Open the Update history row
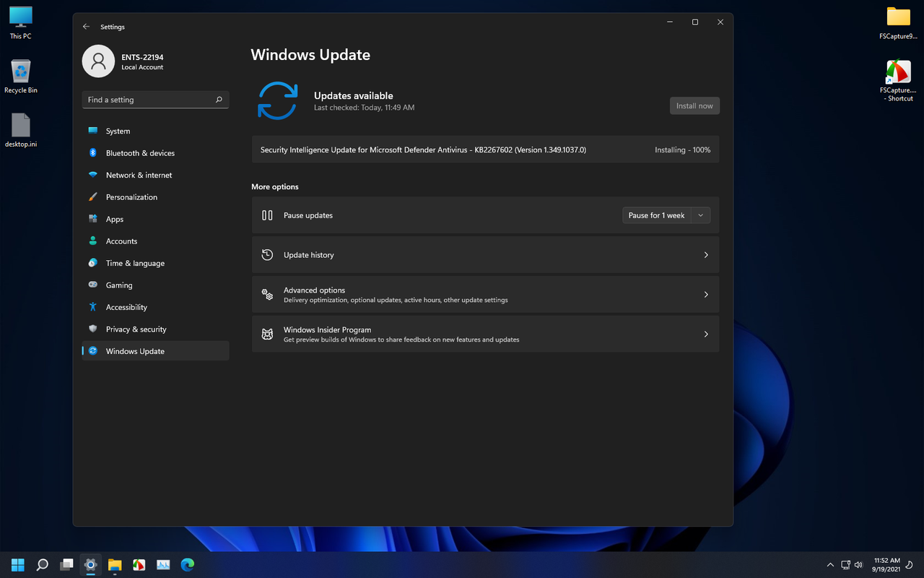 [x=485, y=255]
